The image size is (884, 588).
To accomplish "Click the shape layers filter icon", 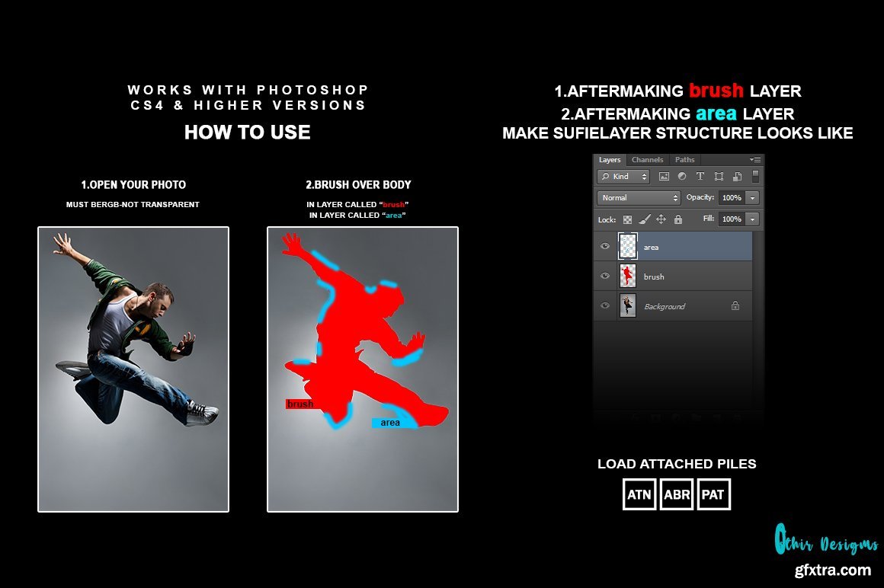I will pyautogui.click(x=719, y=177).
